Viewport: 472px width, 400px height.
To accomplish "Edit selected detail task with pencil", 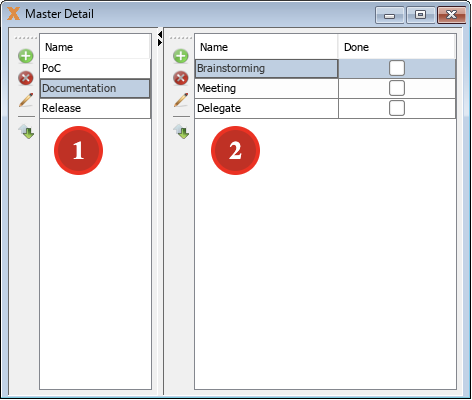I will tap(181, 100).
